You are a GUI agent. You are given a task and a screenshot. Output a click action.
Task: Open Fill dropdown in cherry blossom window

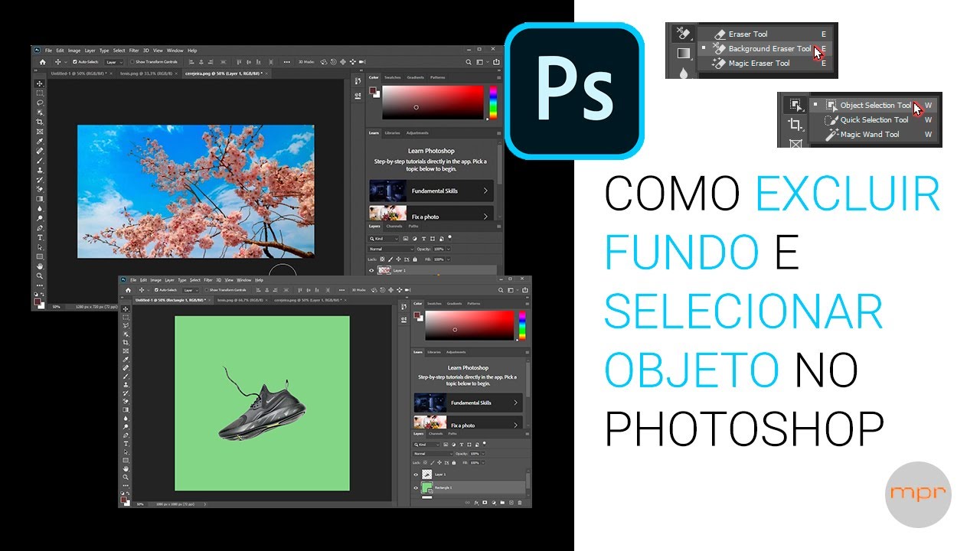click(x=449, y=259)
